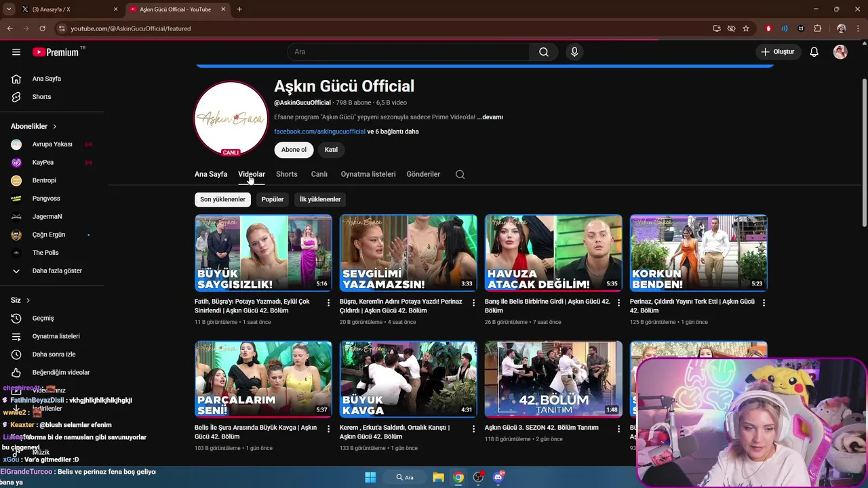Viewport: 868px width, 488px height.
Task: Open options for Belis İle Şura video
Action: tap(329, 428)
